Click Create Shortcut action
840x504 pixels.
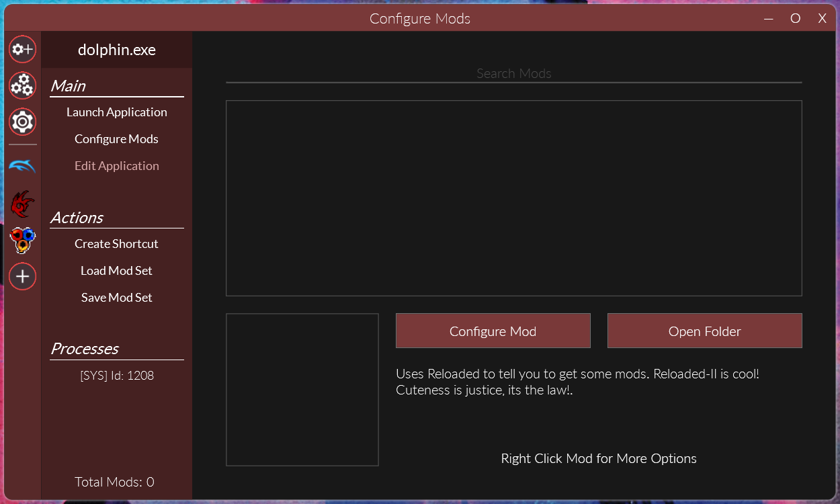pyautogui.click(x=117, y=244)
